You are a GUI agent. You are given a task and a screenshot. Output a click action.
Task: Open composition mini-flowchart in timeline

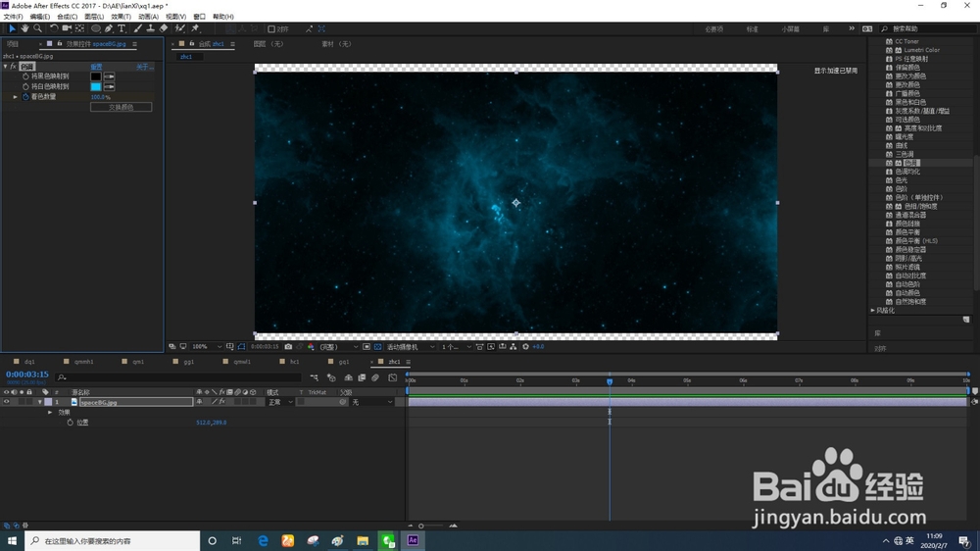315,377
